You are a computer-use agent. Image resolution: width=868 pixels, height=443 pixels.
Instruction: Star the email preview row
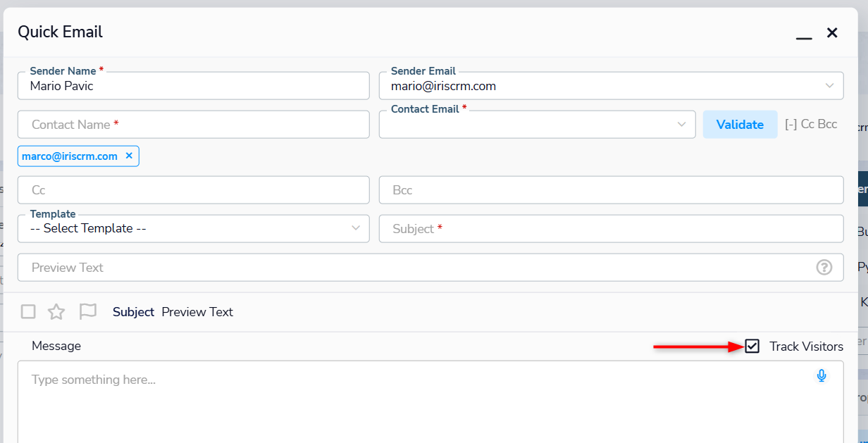pos(56,312)
